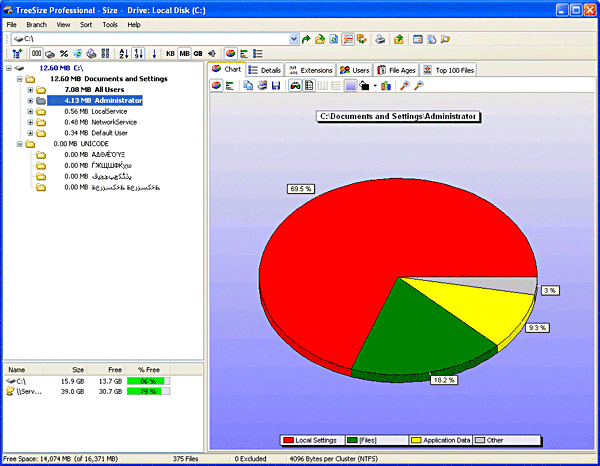Click the copy chart icon in the chart toolbar
This screenshot has height=466, width=600.
(x=248, y=86)
